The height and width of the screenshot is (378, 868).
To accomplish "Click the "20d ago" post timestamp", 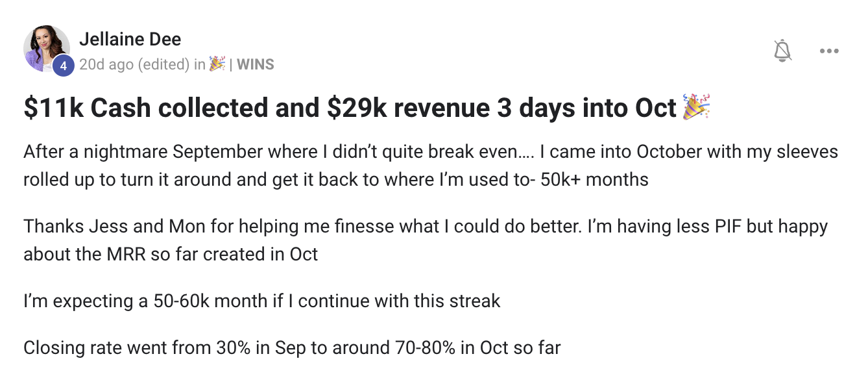I will (106, 64).
